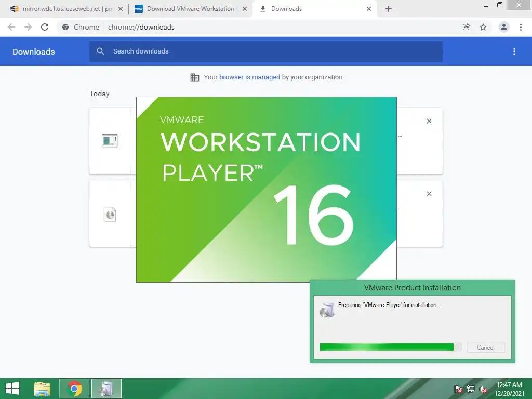
Task: Remove the second download from the list
Action: (429, 194)
